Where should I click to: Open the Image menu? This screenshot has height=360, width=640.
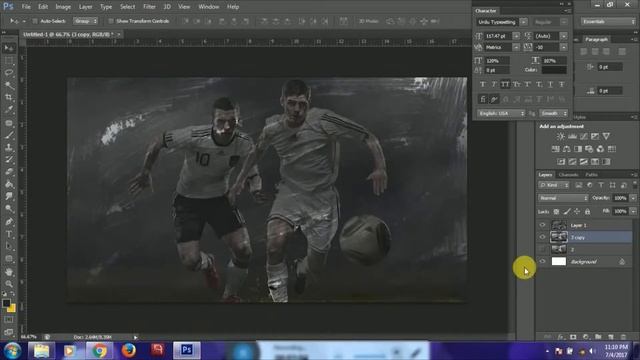tap(63, 7)
